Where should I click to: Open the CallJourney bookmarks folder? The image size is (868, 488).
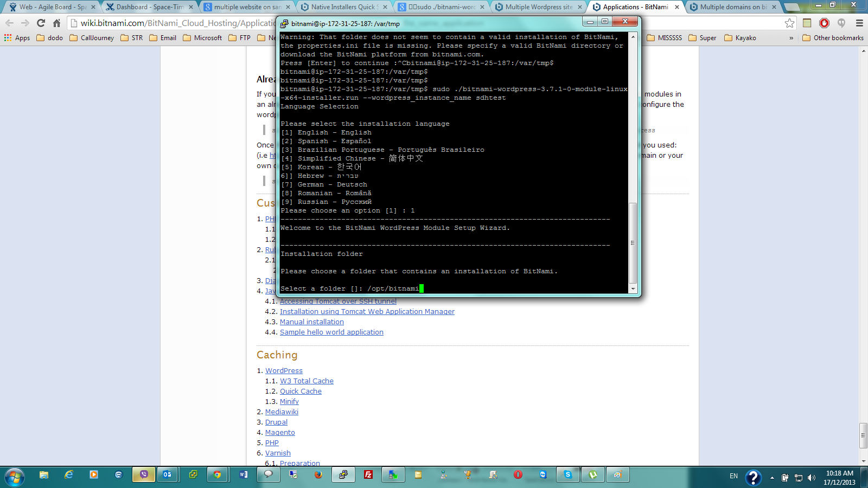coord(91,38)
